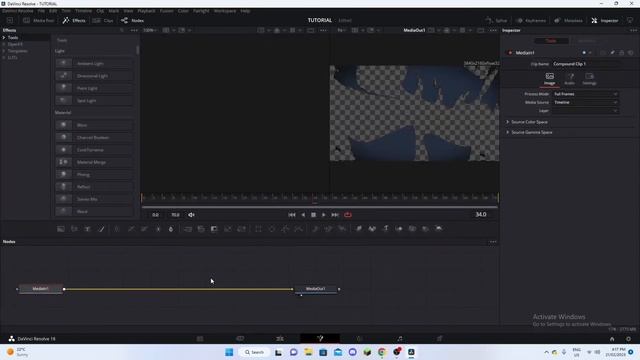Select the Phong material tool
Screen dimensions: 640x360
coord(94,174)
